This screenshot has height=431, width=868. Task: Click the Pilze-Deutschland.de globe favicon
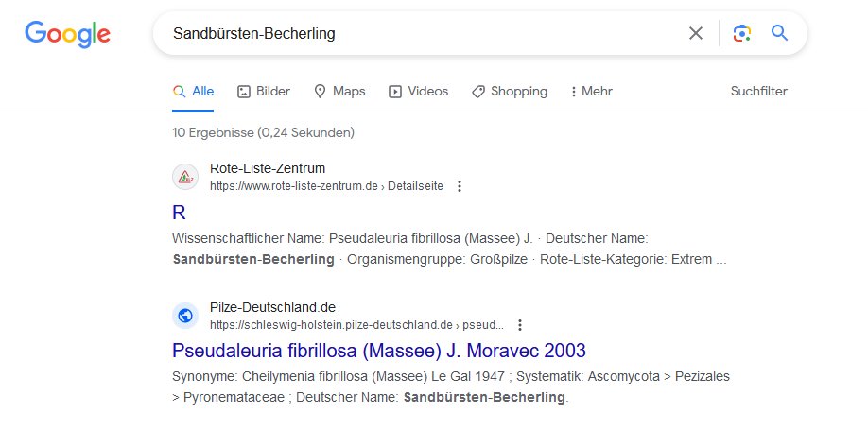(x=185, y=315)
